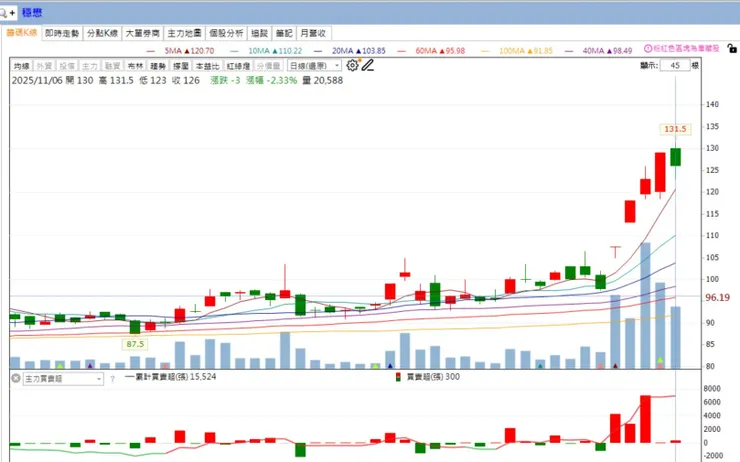Toggle the 撐壓 overlay button

click(x=181, y=66)
